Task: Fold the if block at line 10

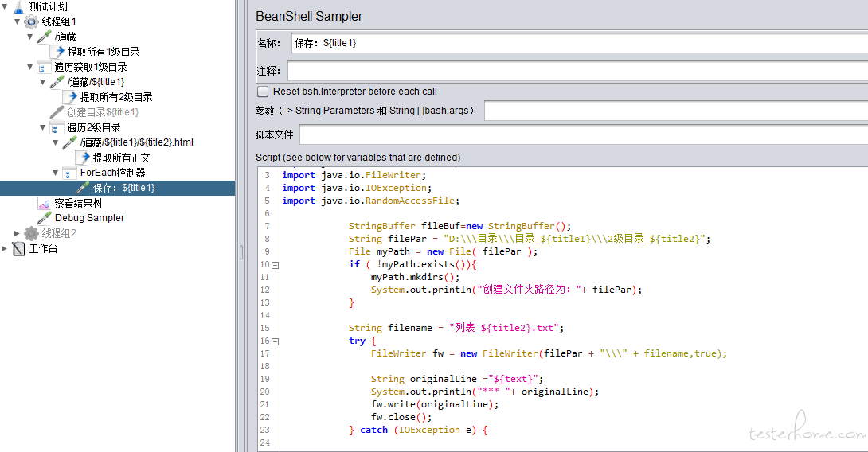Action: click(275, 265)
